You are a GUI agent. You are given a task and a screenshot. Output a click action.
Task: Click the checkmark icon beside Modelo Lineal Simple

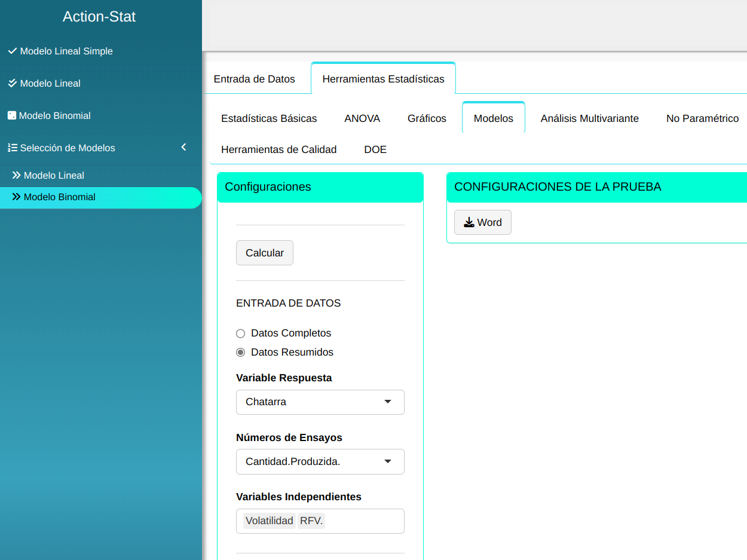(x=12, y=51)
